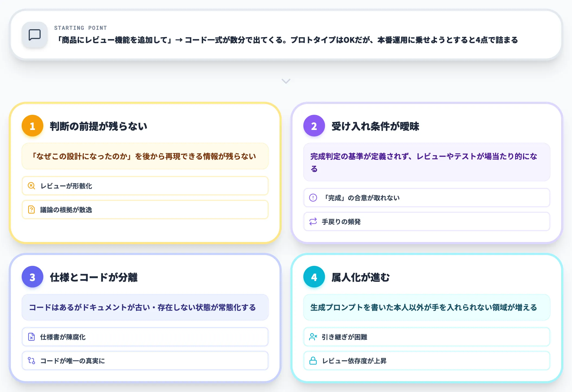
Task: Click the purple summary about 完成判定の基準
Action: pos(427,162)
